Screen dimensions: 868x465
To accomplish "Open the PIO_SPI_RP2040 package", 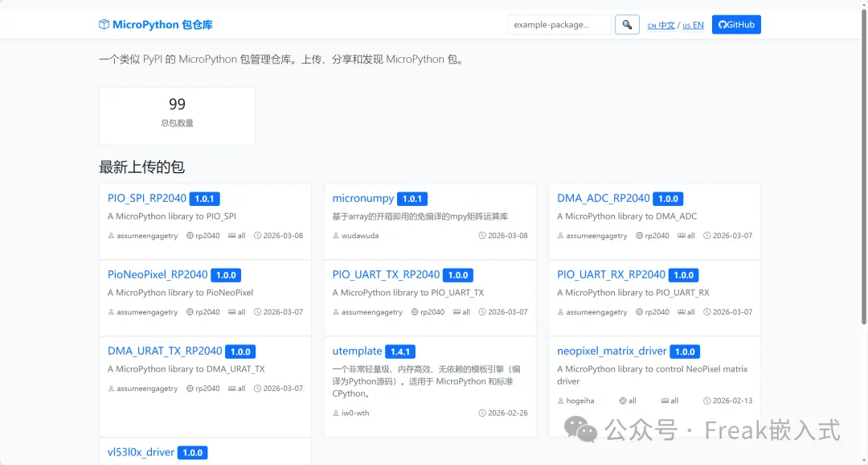I will pos(147,198).
